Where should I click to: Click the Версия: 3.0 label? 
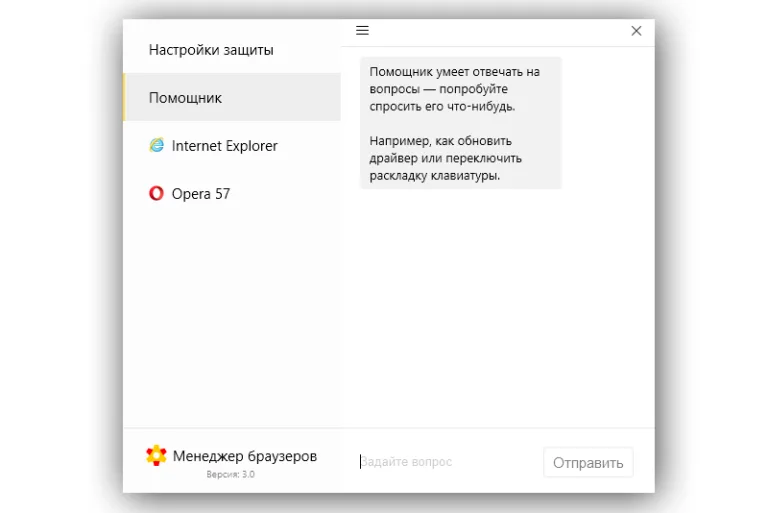pos(230,474)
